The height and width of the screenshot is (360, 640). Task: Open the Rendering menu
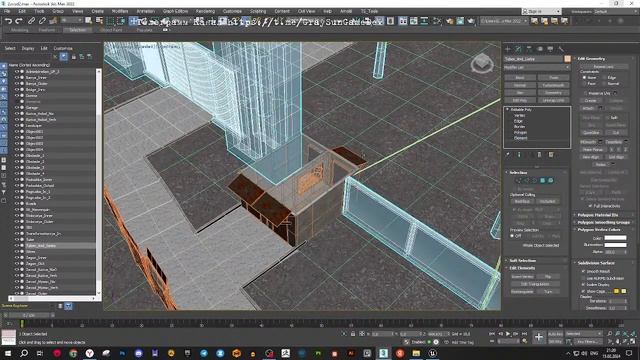(205, 11)
